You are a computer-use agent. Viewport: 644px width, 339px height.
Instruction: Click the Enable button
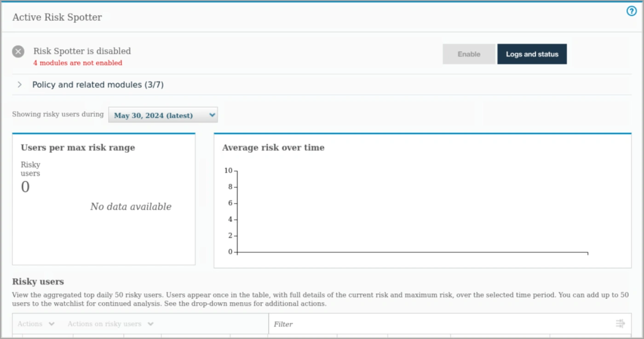pyautogui.click(x=469, y=54)
